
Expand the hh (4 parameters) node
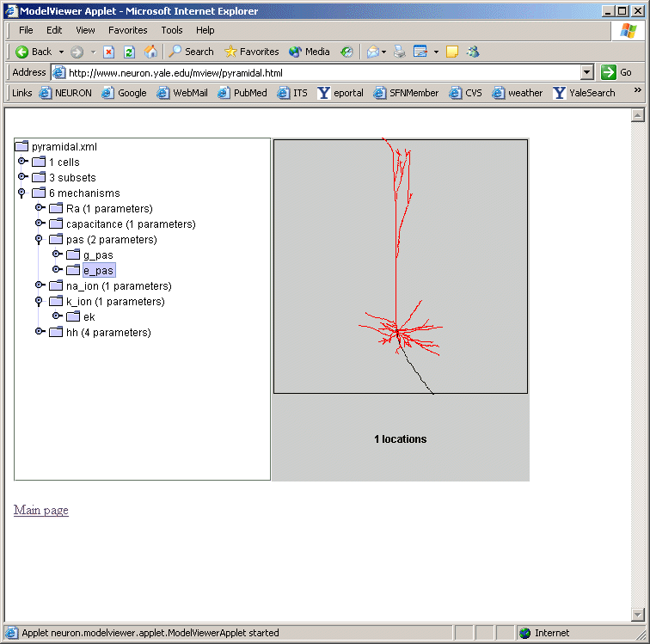point(40,332)
